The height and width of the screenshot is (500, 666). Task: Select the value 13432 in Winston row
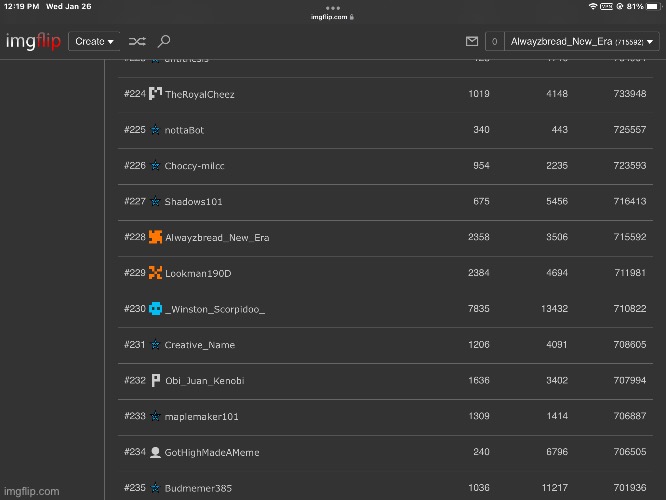(x=554, y=309)
